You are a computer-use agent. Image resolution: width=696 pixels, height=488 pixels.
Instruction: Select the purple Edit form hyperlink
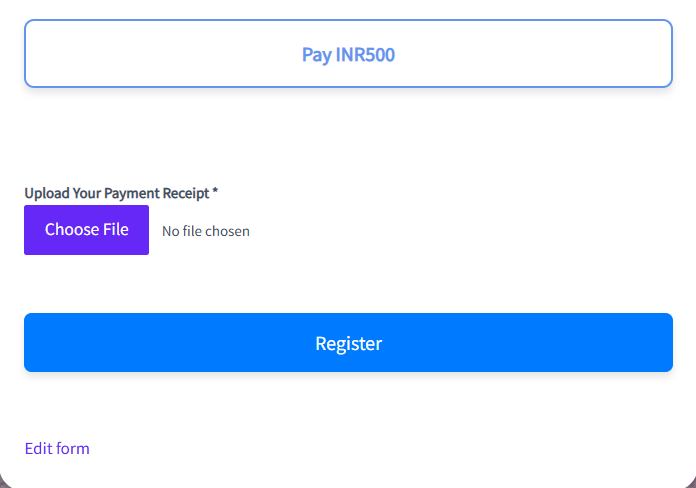(57, 448)
